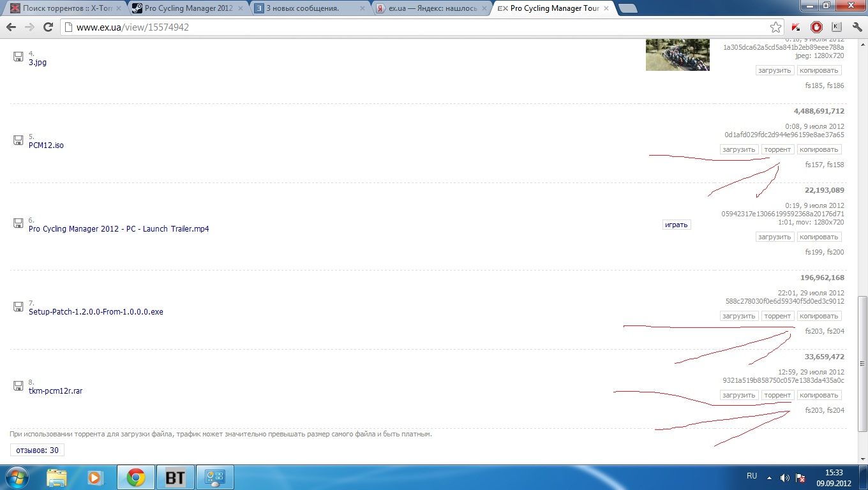Bookmark this page with the star icon
The height and width of the screenshot is (490, 868).
pyautogui.click(x=775, y=27)
